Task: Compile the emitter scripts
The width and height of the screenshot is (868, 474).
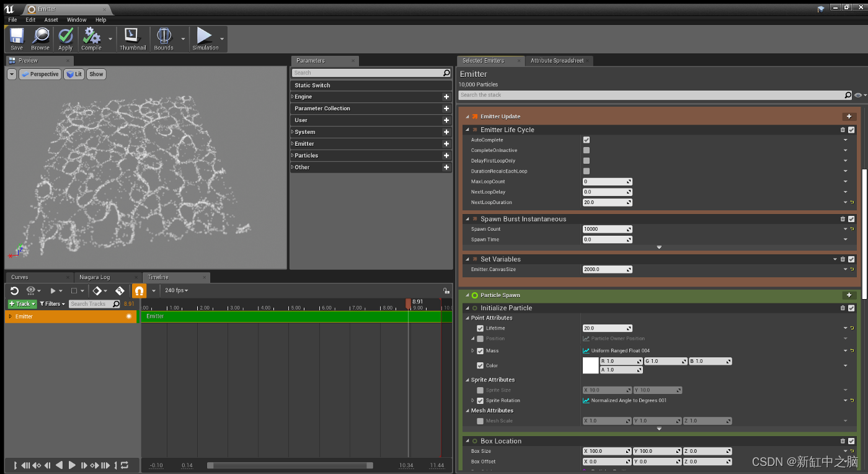Action: (91, 39)
